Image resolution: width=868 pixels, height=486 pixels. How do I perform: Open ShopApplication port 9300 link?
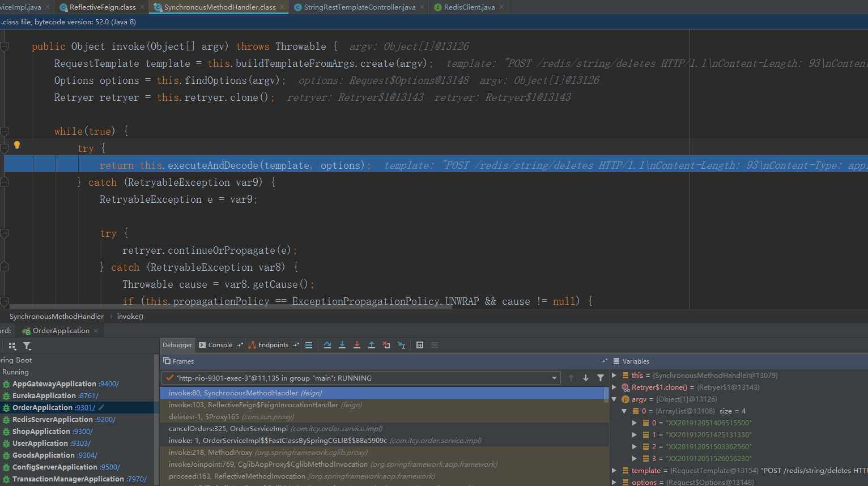[82, 431]
